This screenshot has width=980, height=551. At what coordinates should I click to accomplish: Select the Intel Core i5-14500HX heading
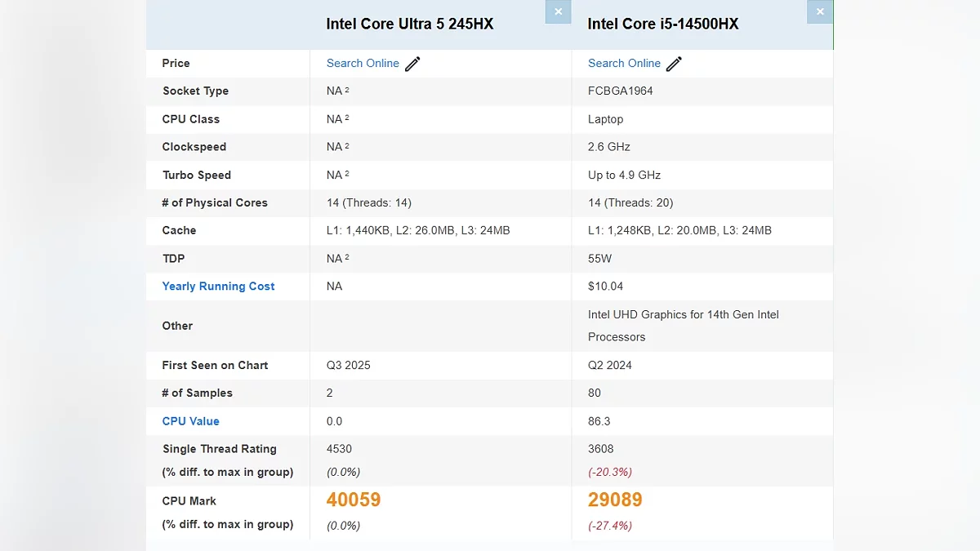click(x=663, y=24)
